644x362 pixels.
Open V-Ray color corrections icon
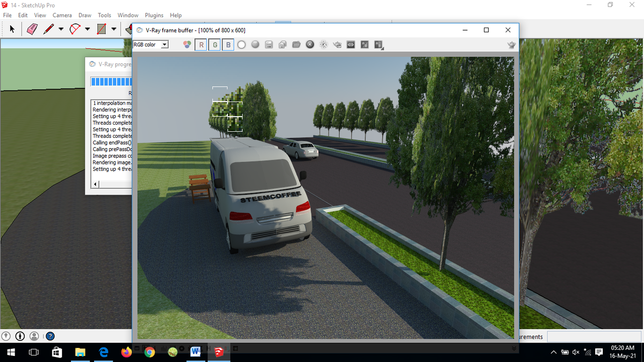pos(187,45)
